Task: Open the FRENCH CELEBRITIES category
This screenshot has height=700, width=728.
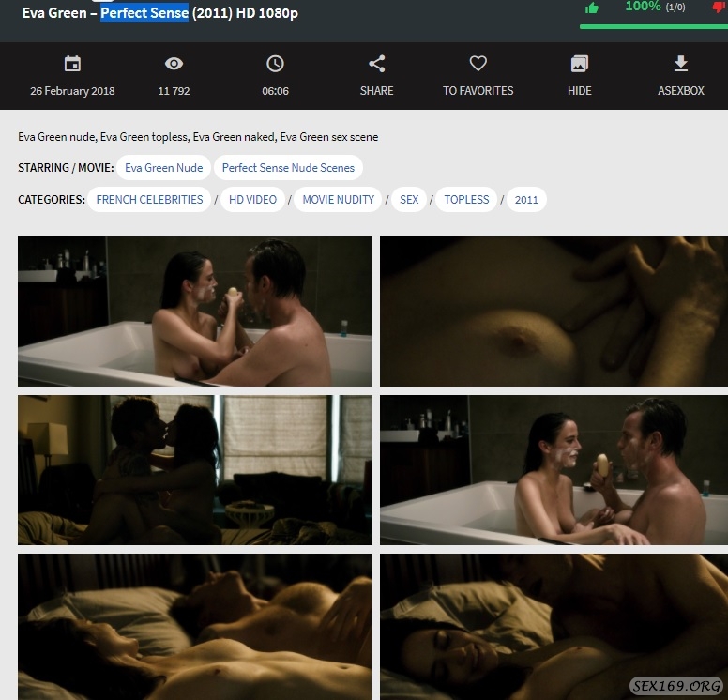Action: 149,200
